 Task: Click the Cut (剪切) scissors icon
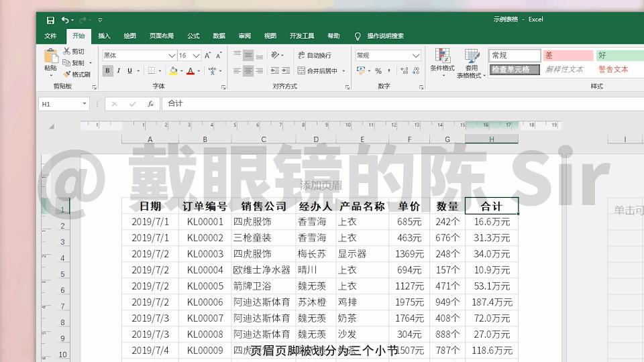pyautogui.click(x=67, y=51)
